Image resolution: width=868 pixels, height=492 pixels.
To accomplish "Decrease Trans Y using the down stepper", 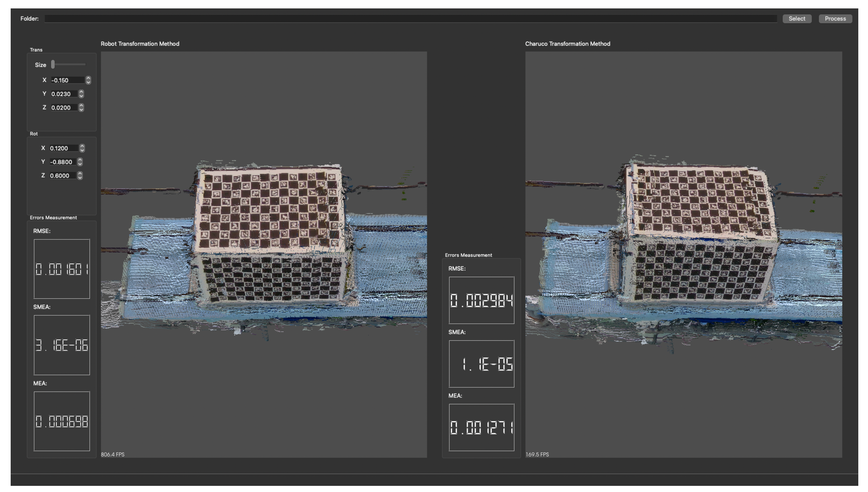I will pyautogui.click(x=81, y=96).
